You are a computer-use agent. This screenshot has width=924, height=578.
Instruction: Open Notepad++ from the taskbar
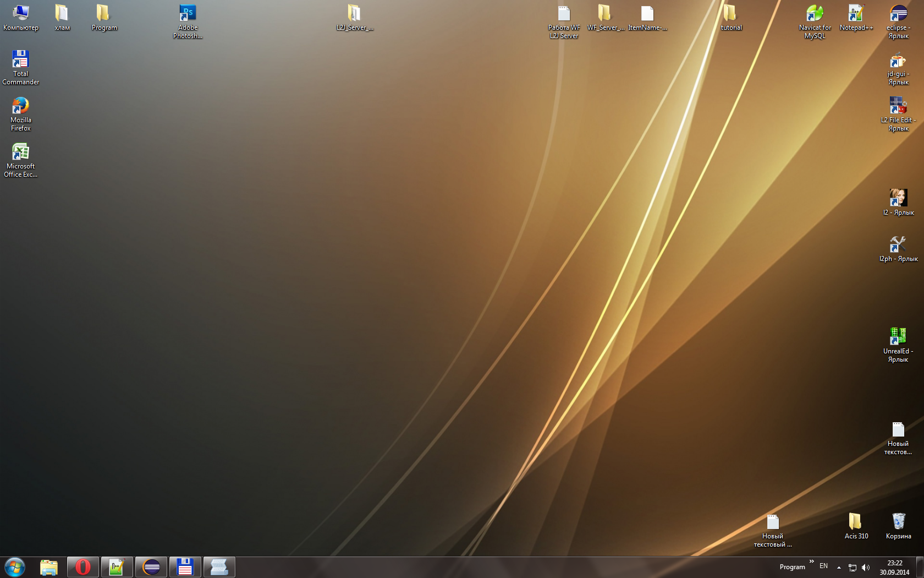(x=117, y=567)
